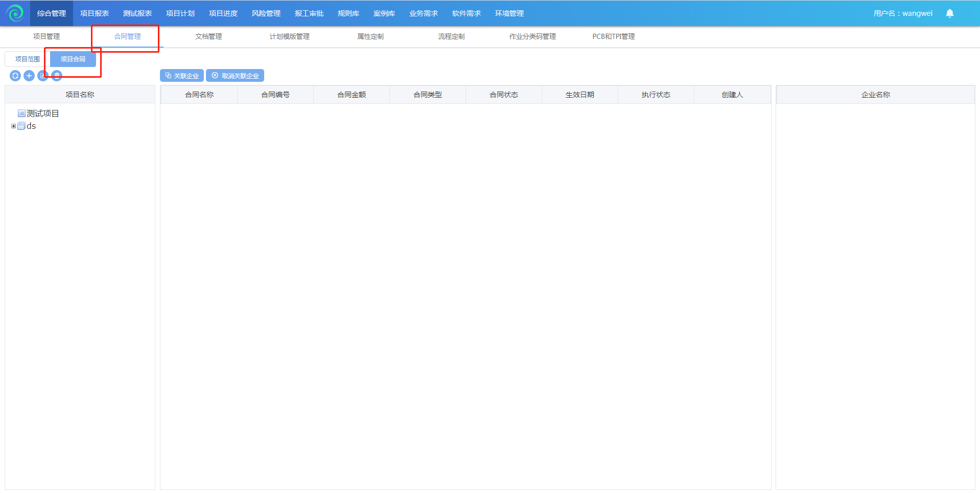Open the notification bell

(949, 13)
